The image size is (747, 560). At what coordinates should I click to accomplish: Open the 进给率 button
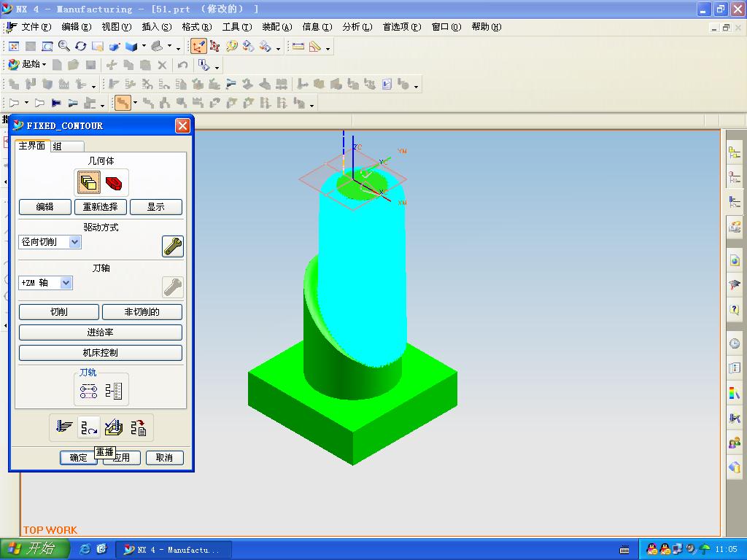[x=100, y=332]
